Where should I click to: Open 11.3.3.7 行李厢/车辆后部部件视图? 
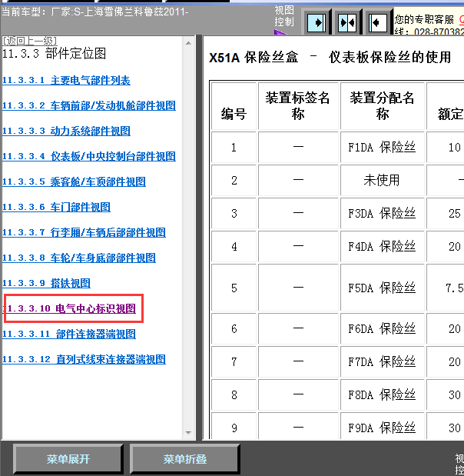84,232
